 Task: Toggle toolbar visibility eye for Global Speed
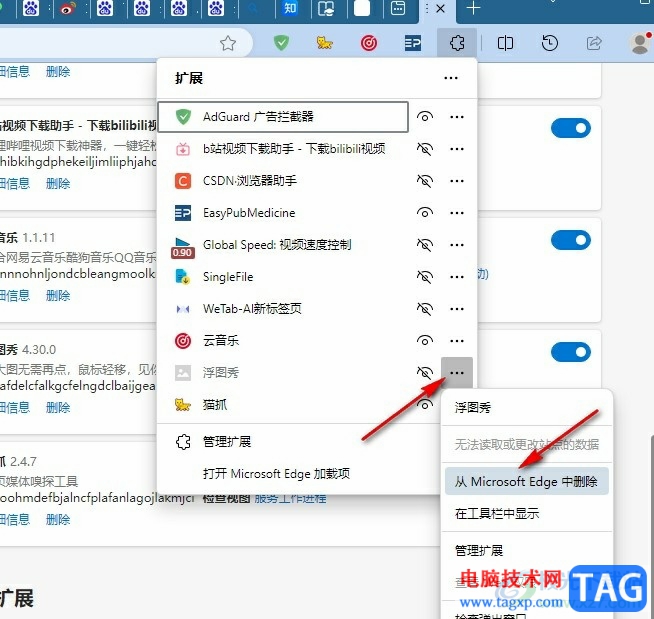tap(425, 245)
